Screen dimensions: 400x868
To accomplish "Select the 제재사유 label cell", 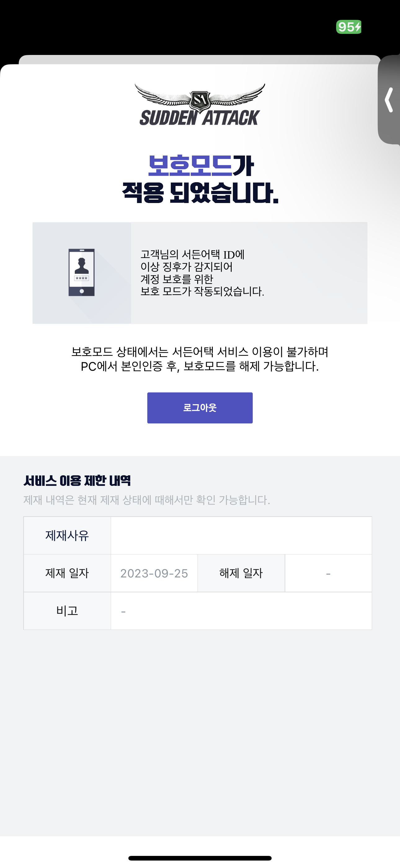I will point(67,536).
